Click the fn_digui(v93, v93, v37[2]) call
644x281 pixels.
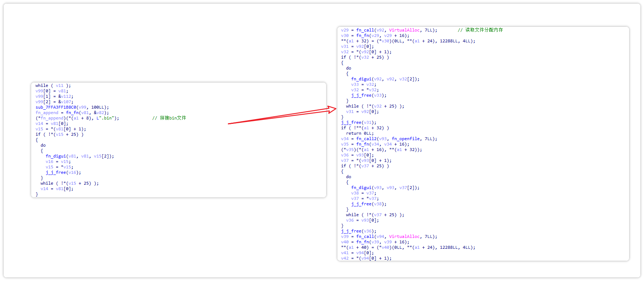[385, 188]
